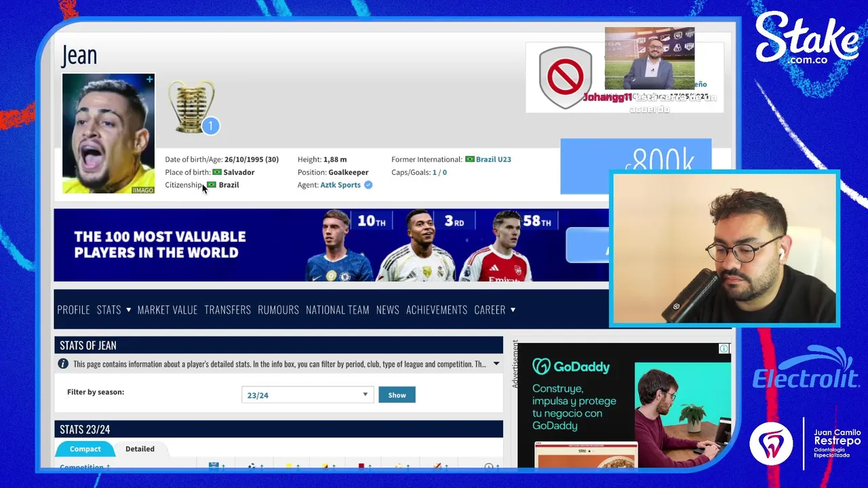Click the GoDaddy logo in the advertisement

point(571,367)
